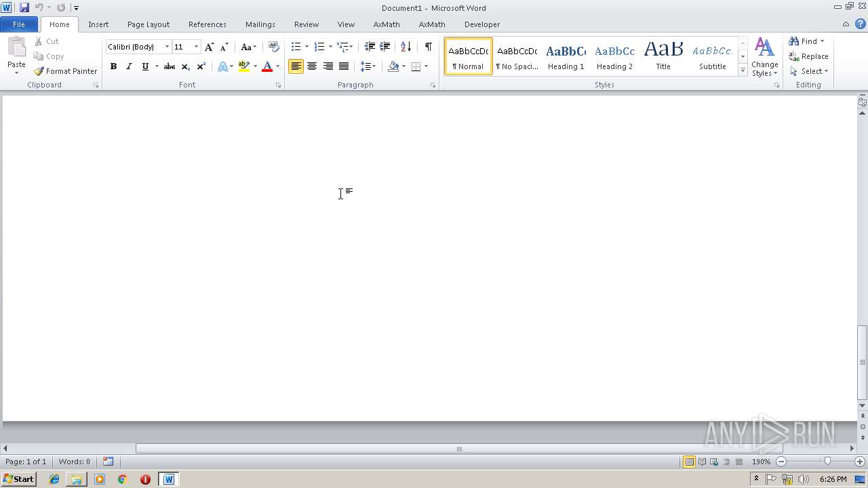Toggle Print Layout view in status bar
This screenshot has height=488, width=868.
point(689,462)
